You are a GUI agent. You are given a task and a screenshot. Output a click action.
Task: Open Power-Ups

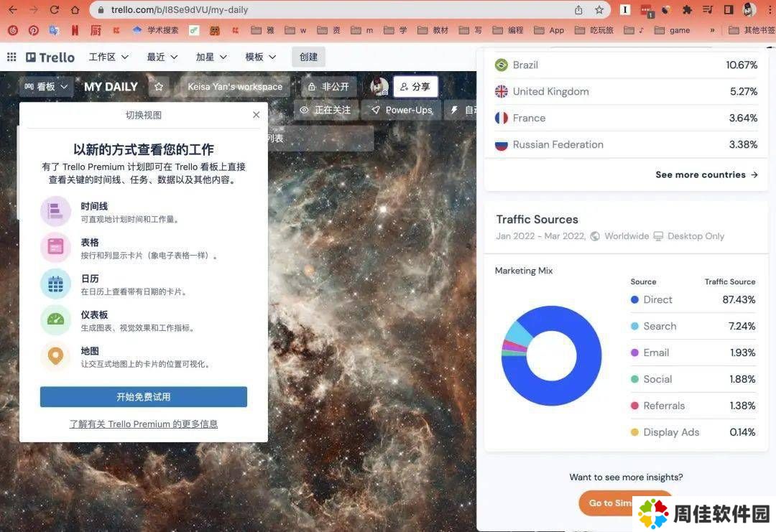point(402,110)
